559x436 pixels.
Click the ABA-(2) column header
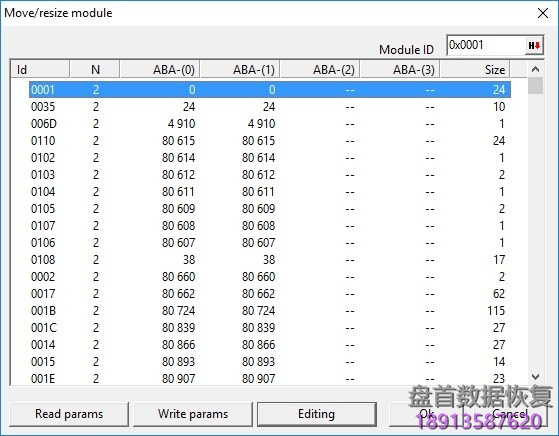(320, 70)
